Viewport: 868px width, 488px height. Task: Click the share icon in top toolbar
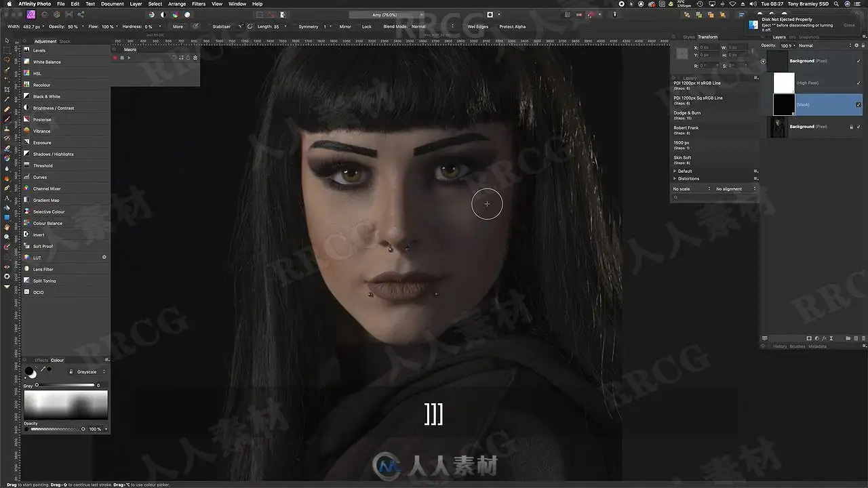[81, 14]
